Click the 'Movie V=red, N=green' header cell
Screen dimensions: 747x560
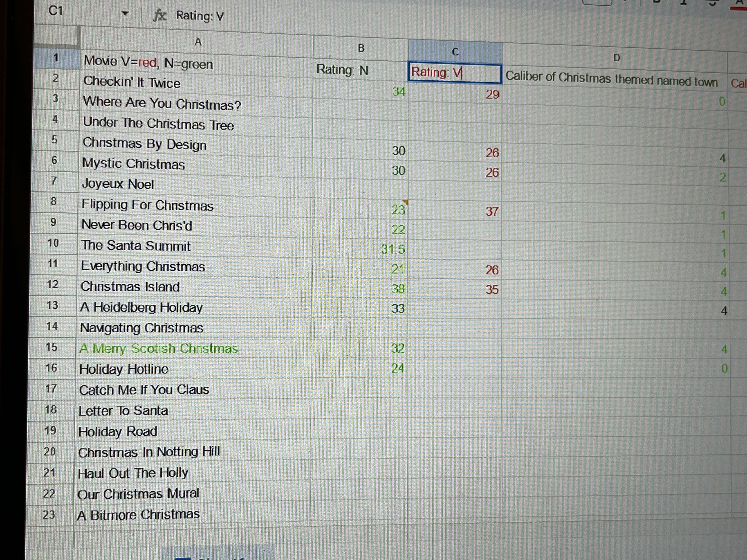pos(148,62)
